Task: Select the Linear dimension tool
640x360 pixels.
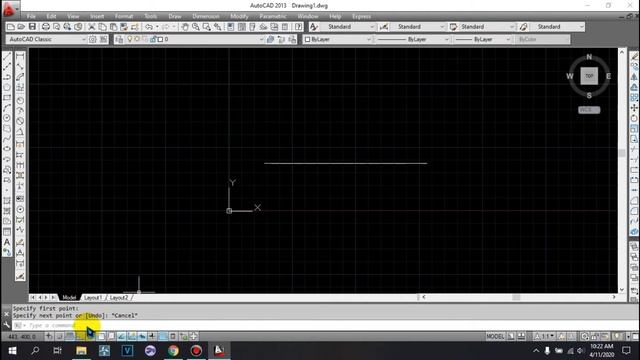Action: [x=20, y=56]
